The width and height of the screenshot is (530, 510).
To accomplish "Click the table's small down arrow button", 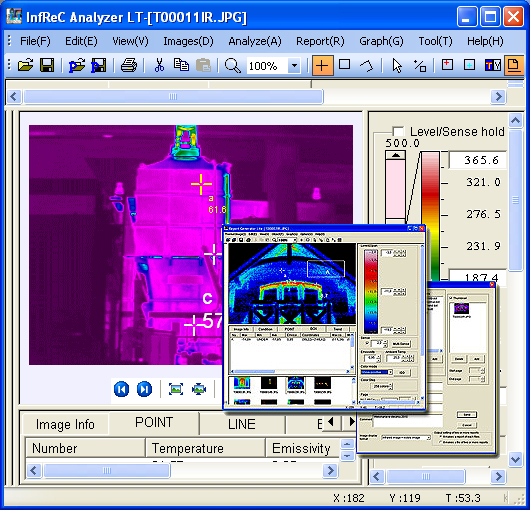I will (x=347, y=456).
